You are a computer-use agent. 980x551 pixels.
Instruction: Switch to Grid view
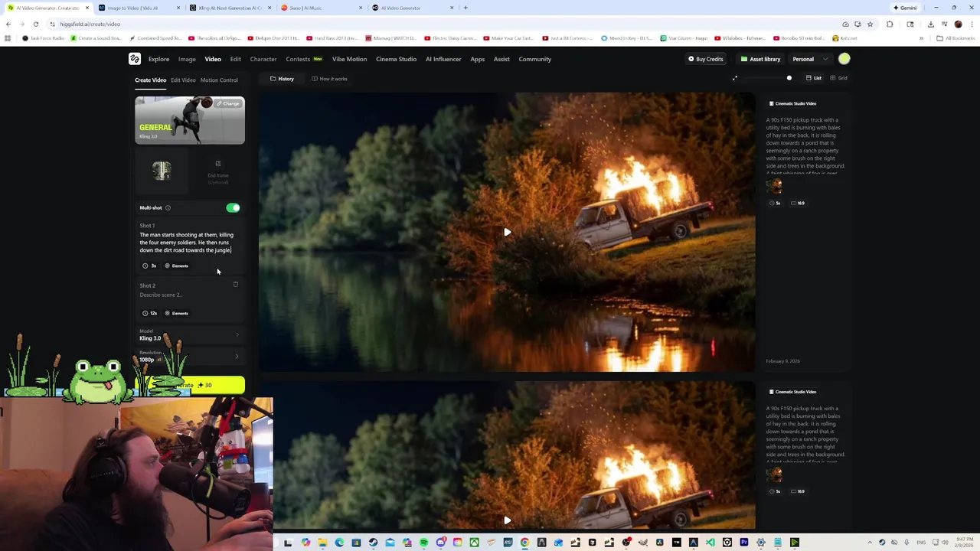point(839,78)
